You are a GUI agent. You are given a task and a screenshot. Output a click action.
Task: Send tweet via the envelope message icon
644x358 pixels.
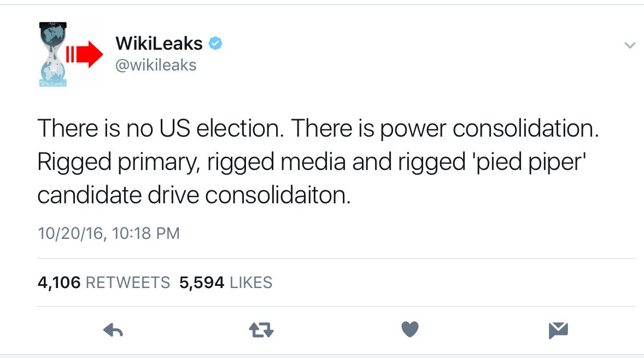point(558,331)
